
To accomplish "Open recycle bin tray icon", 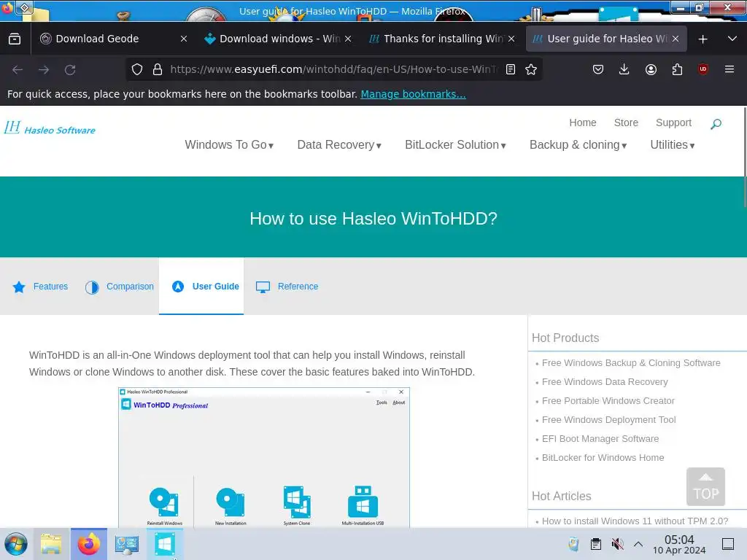I will 574,544.
